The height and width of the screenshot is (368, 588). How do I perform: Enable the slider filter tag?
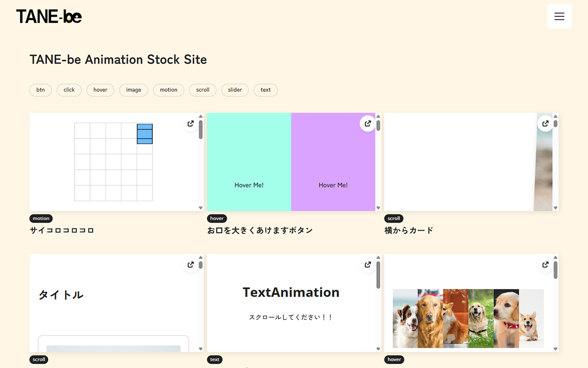click(x=235, y=90)
